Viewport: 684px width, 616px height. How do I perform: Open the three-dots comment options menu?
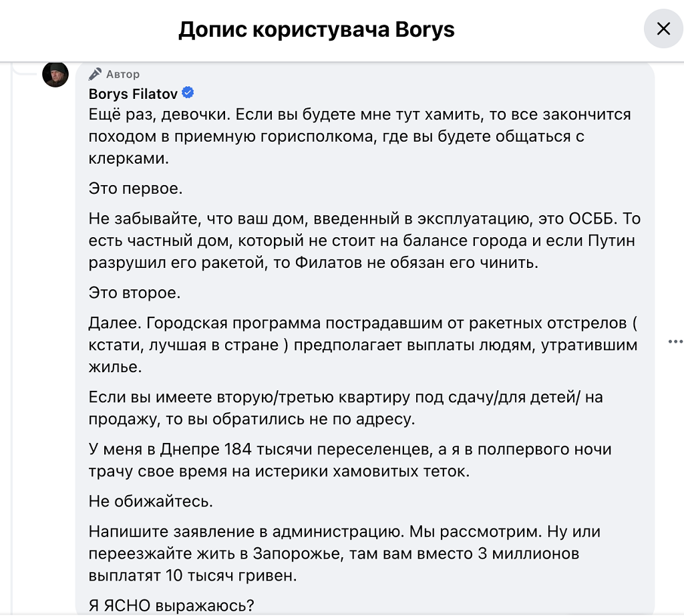(x=675, y=341)
